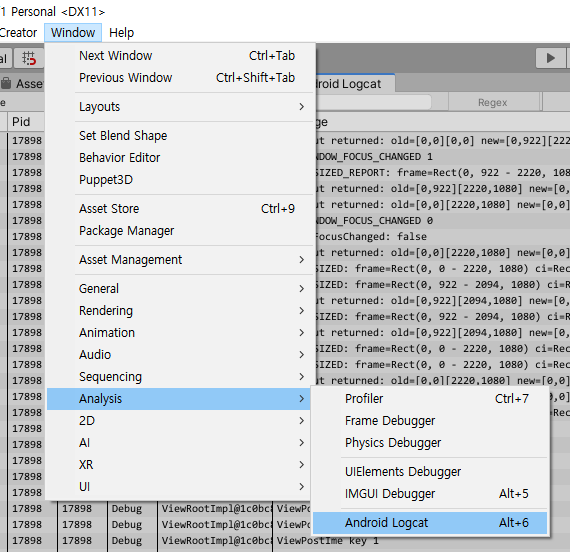570x552 pixels.
Task: Toggle the grid snapping toolbar icon
Action: pos(29,58)
